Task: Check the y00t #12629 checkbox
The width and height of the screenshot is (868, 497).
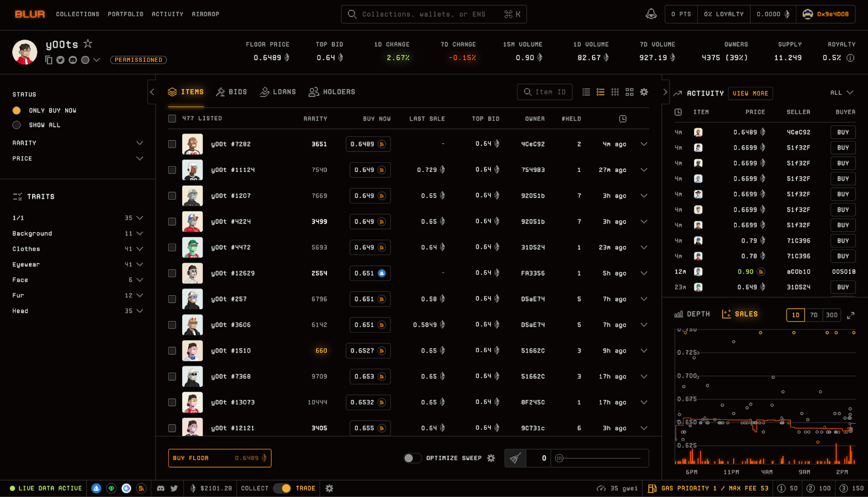Action: tap(172, 273)
